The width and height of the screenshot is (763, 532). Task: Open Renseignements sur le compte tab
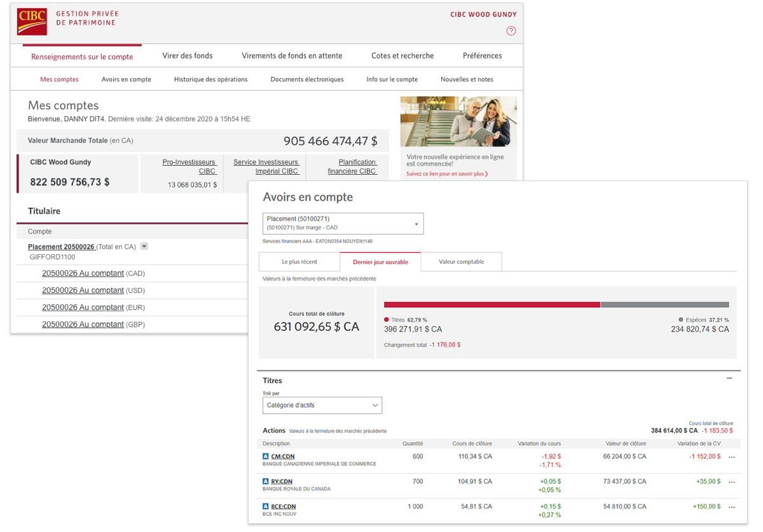(x=82, y=57)
